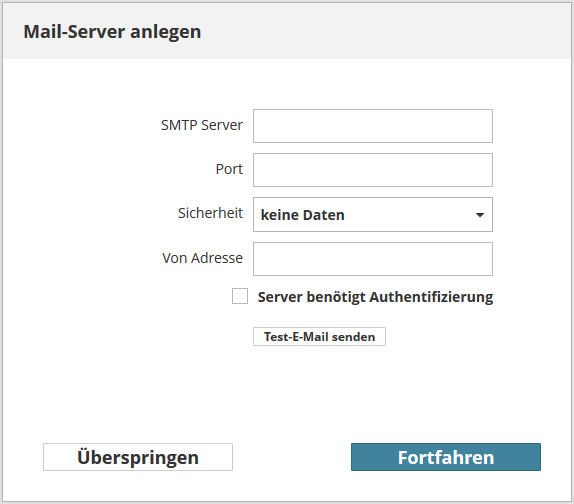This screenshot has width=574, height=504.
Task: Select the 'keine Daten' value text
Action: [302, 215]
